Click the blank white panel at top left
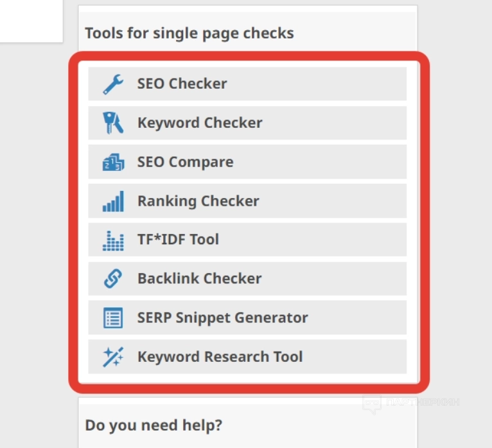Image resolution: width=492 pixels, height=448 pixels. [31, 21]
